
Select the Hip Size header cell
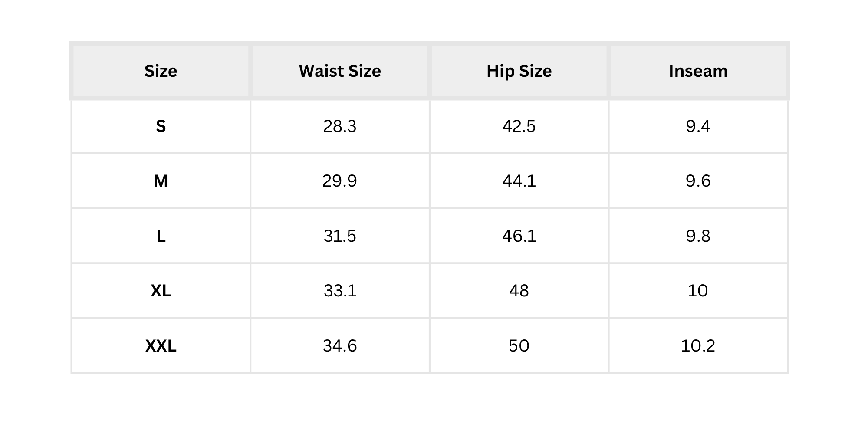pos(519,71)
